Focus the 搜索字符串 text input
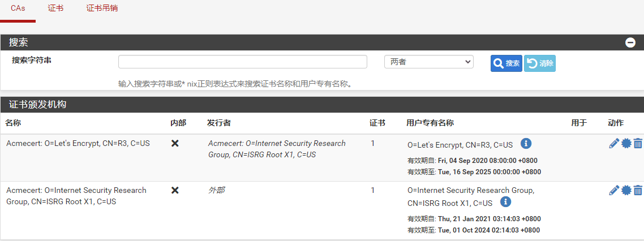Image resolution: width=644 pixels, height=241 pixels. click(x=242, y=62)
